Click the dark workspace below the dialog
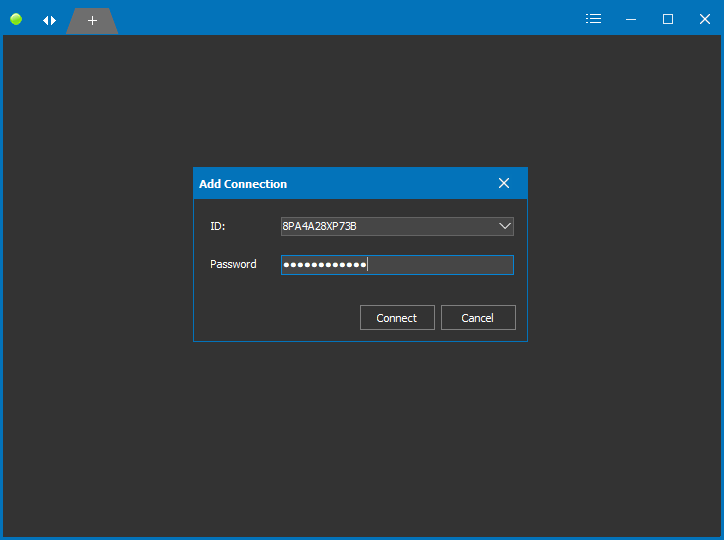The height and width of the screenshot is (540, 724). coord(360,440)
